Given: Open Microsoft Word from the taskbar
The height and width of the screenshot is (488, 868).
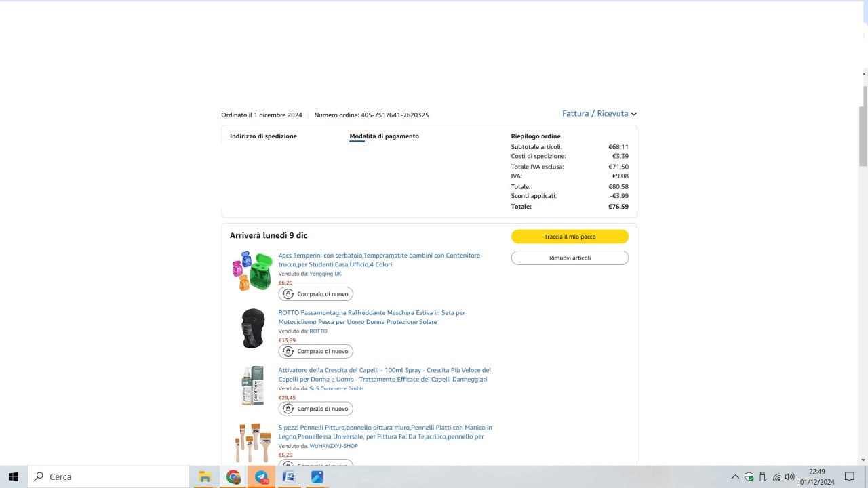Looking at the screenshot, I should [289, 476].
